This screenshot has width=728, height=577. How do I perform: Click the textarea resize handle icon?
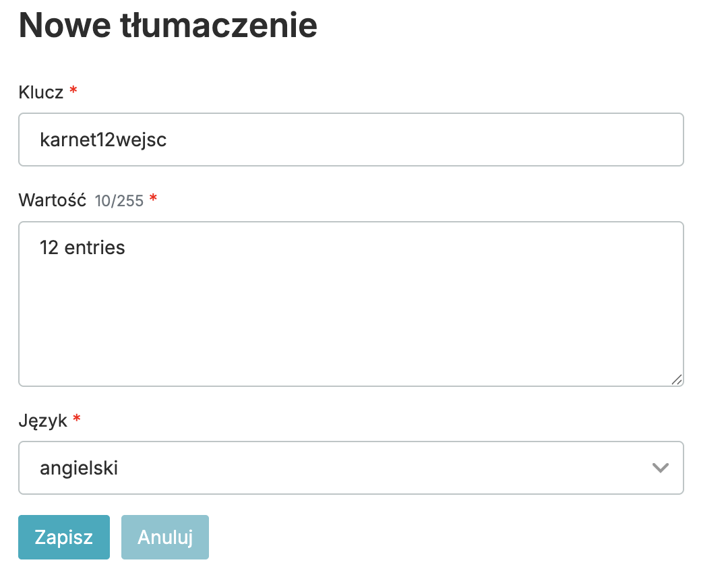[x=677, y=379]
